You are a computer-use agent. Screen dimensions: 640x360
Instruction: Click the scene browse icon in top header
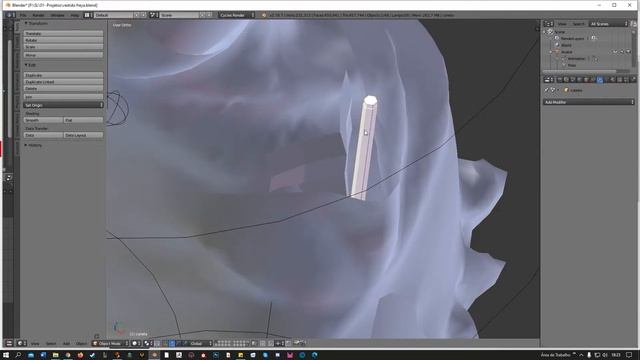(153, 15)
